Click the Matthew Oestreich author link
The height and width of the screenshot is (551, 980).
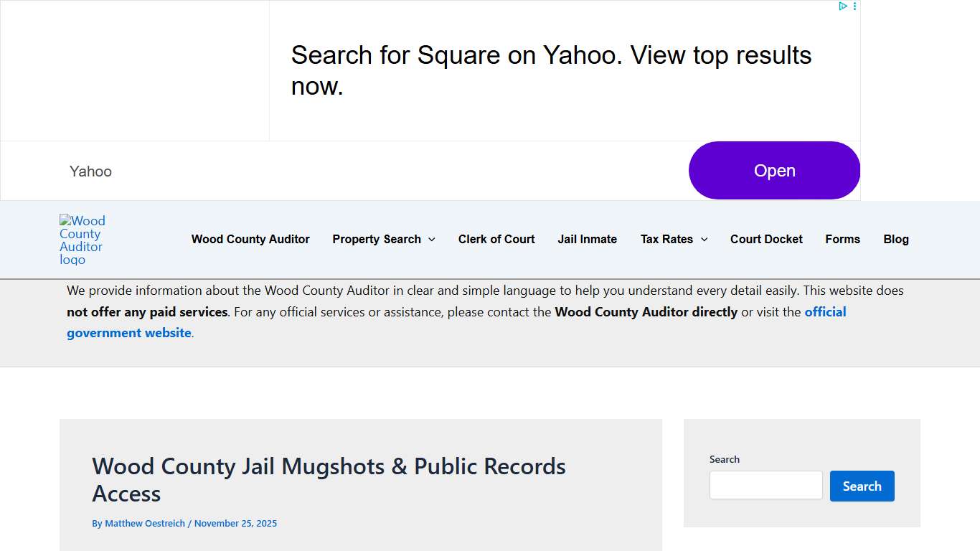(144, 523)
